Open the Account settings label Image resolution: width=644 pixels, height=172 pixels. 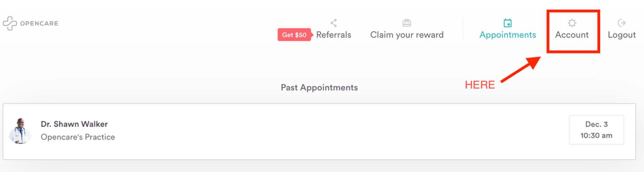tap(572, 35)
